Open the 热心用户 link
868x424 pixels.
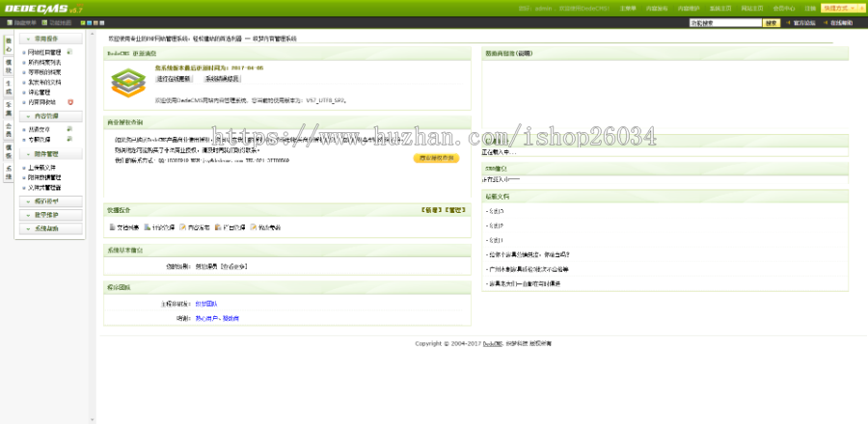(x=206, y=318)
